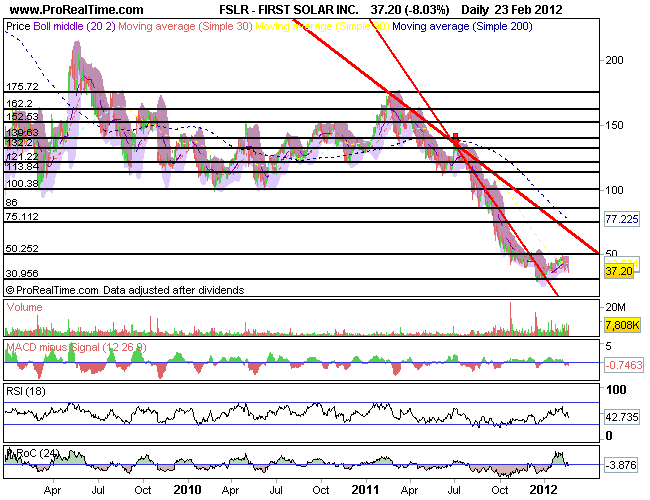Image resolution: width=650 pixels, height=500 pixels.
Task: Click the Price legend label
Action: pos(18,26)
